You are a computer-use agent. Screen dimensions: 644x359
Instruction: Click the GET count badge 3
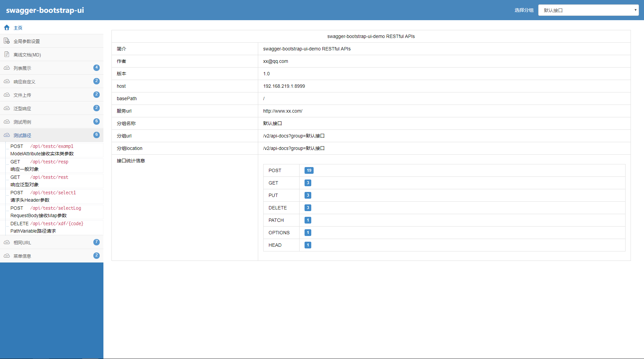[x=308, y=183]
